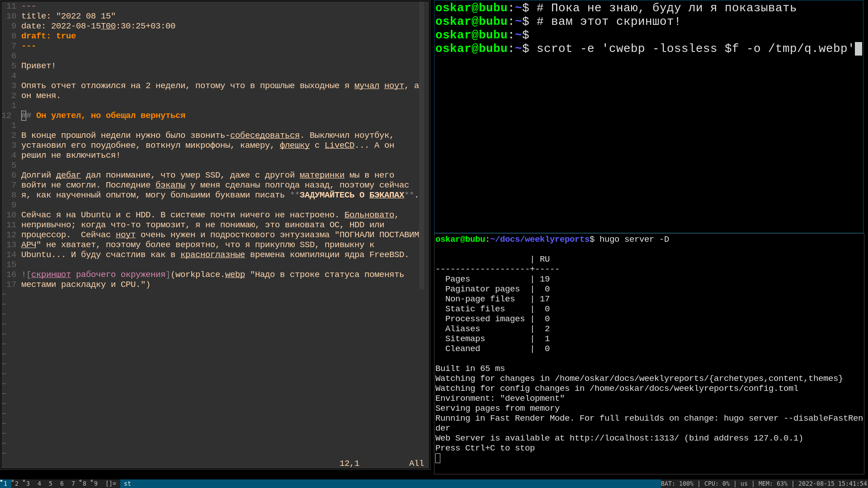Click the underlined word 'дебаг'

point(68,175)
